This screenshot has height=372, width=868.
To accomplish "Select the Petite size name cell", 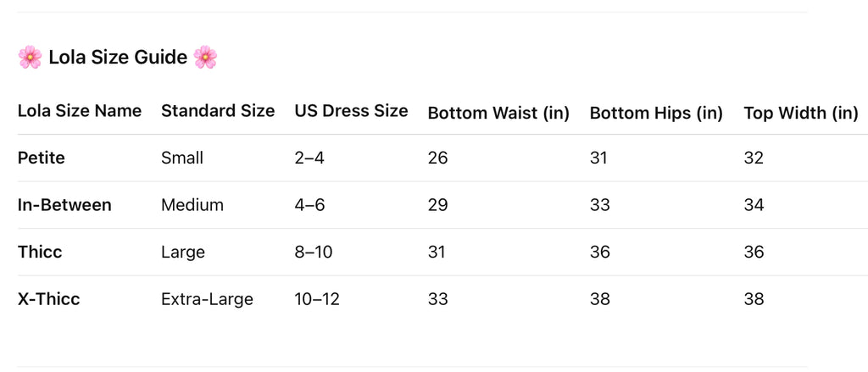I will (42, 158).
